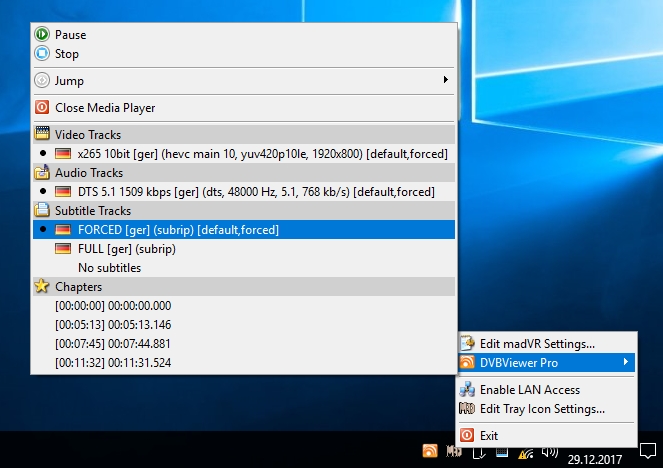
Task: Expand the DVBViewer Pro submenu arrow
Action: click(x=625, y=362)
